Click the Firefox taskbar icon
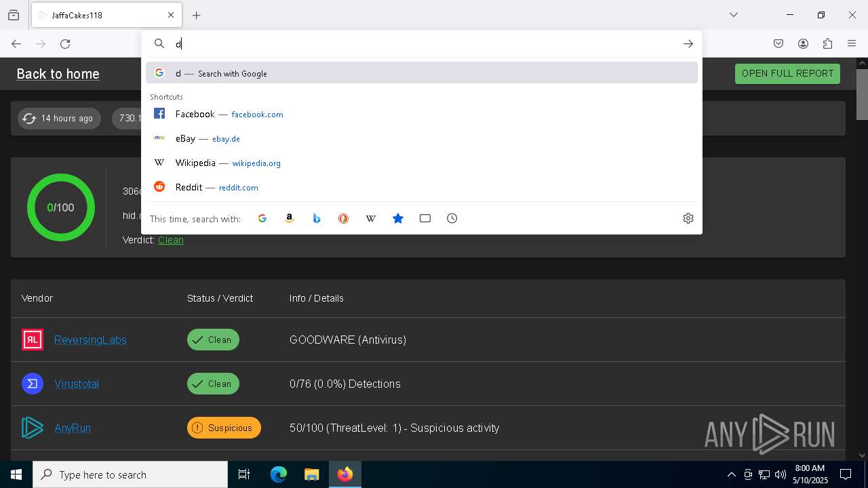This screenshot has height=488, width=868. coord(345,474)
